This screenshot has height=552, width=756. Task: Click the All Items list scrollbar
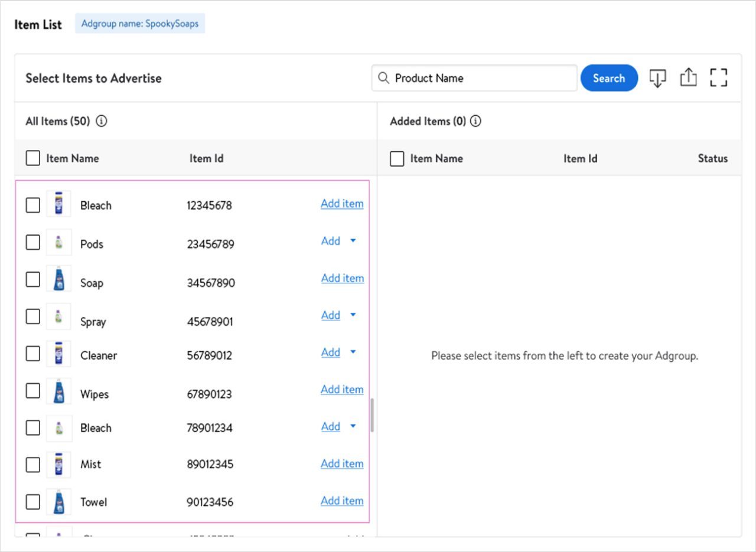click(x=372, y=416)
